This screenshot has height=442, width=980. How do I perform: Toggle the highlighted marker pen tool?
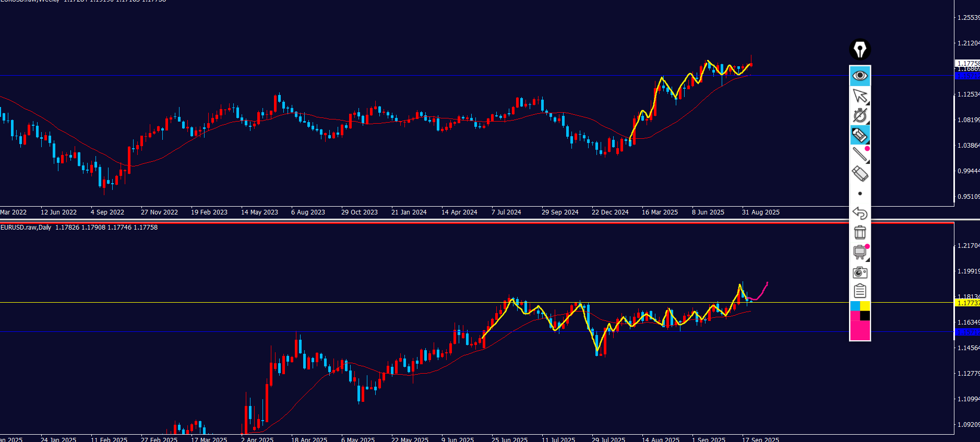pyautogui.click(x=859, y=135)
